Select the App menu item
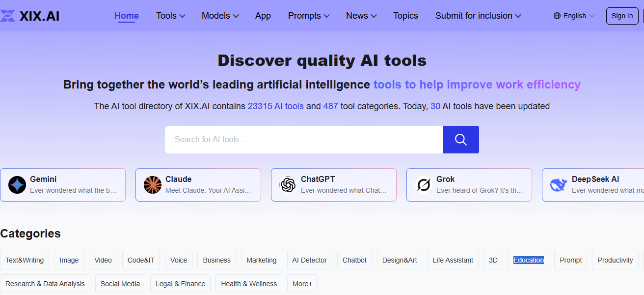Screen dimensions: 644x295 click(x=263, y=15)
